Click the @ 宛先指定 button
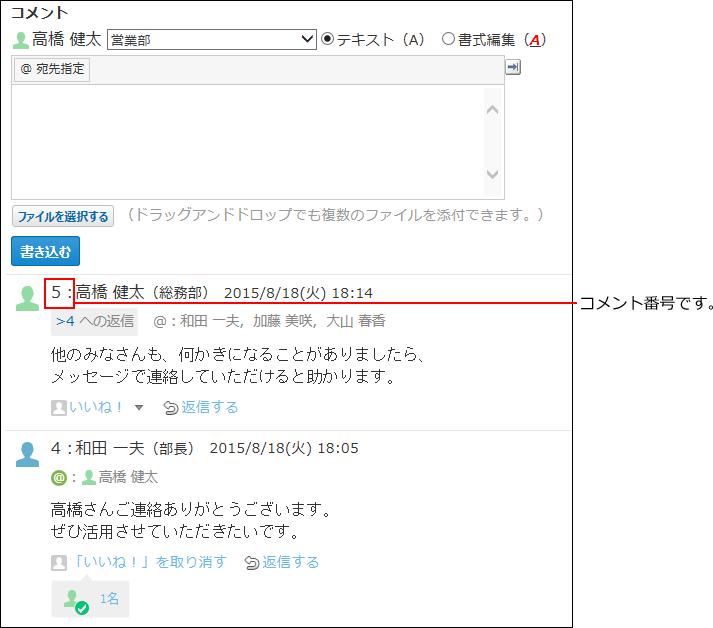The width and height of the screenshot is (713, 628). pyautogui.click(x=52, y=69)
